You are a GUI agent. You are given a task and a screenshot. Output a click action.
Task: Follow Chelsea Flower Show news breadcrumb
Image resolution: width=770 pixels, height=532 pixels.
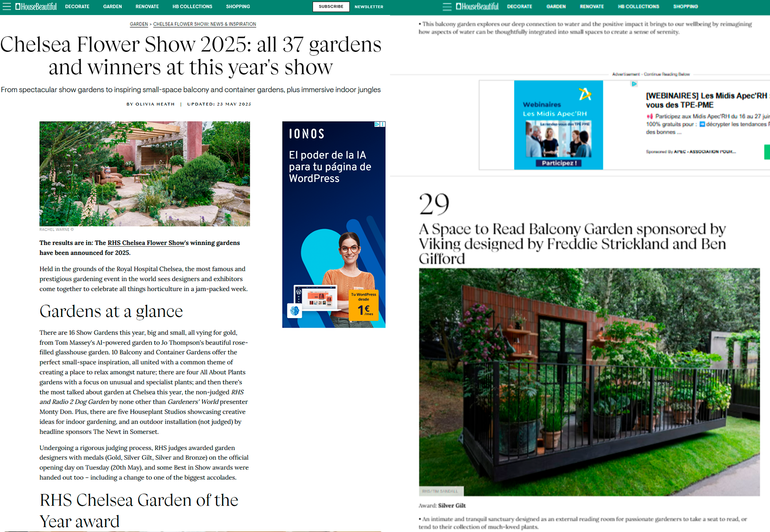[205, 24]
